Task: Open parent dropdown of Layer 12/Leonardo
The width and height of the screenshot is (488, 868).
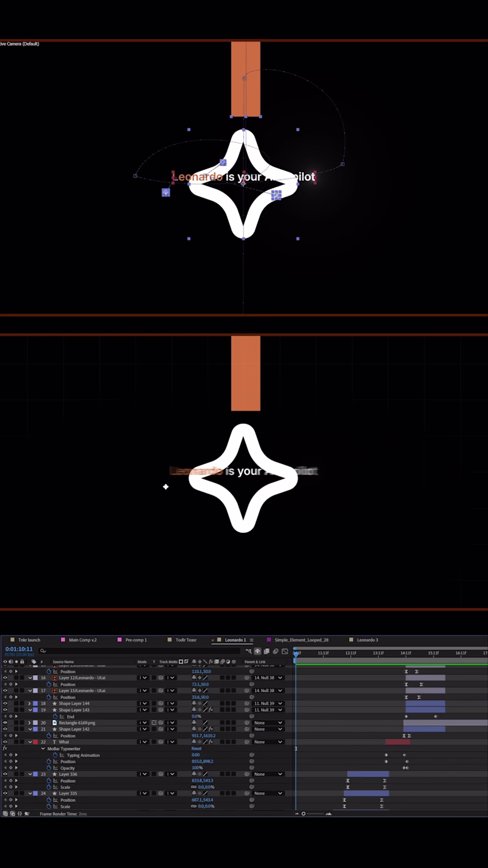Action: click(268, 678)
